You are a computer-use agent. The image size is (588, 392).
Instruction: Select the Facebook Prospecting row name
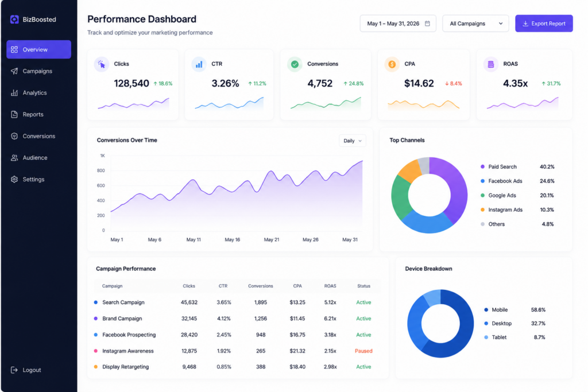click(x=129, y=335)
